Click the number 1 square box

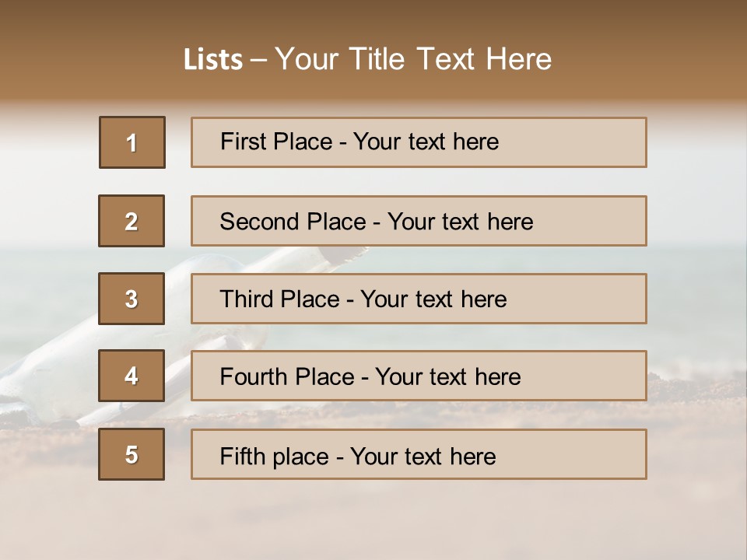click(x=132, y=142)
